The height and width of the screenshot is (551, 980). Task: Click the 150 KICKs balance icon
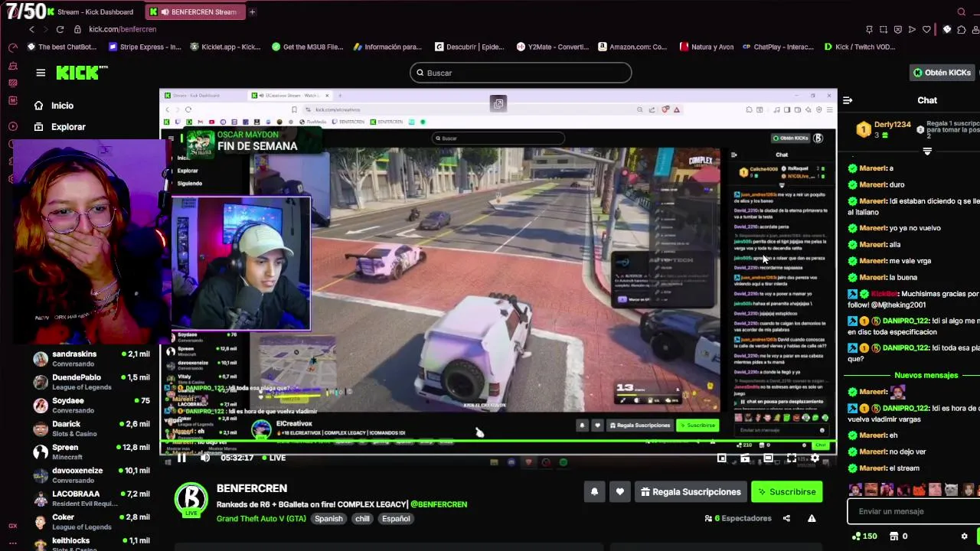coord(865,536)
